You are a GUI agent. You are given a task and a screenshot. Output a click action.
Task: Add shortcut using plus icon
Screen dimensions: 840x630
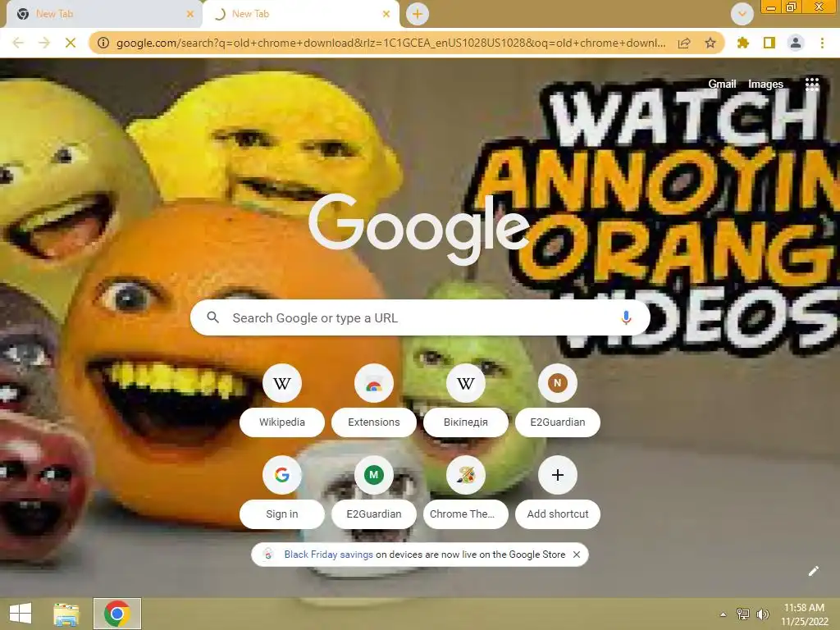(x=558, y=475)
